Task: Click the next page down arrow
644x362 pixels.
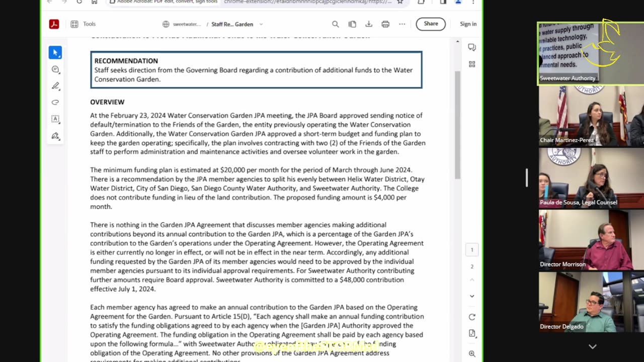Action: [x=472, y=296]
